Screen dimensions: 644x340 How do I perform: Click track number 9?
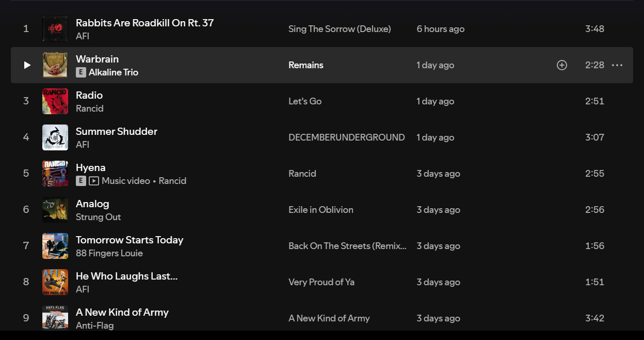pyautogui.click(x=26, y=318)
